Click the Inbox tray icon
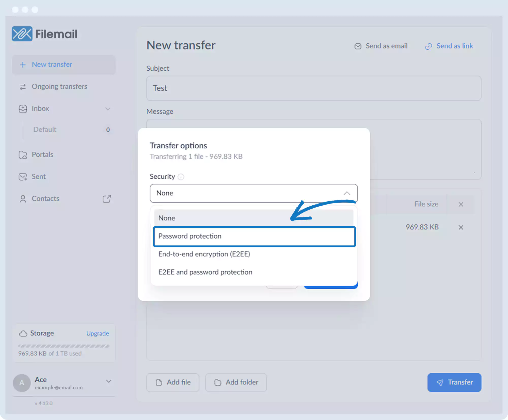Screen dimensions: 508x420 [x=23, y=109]
